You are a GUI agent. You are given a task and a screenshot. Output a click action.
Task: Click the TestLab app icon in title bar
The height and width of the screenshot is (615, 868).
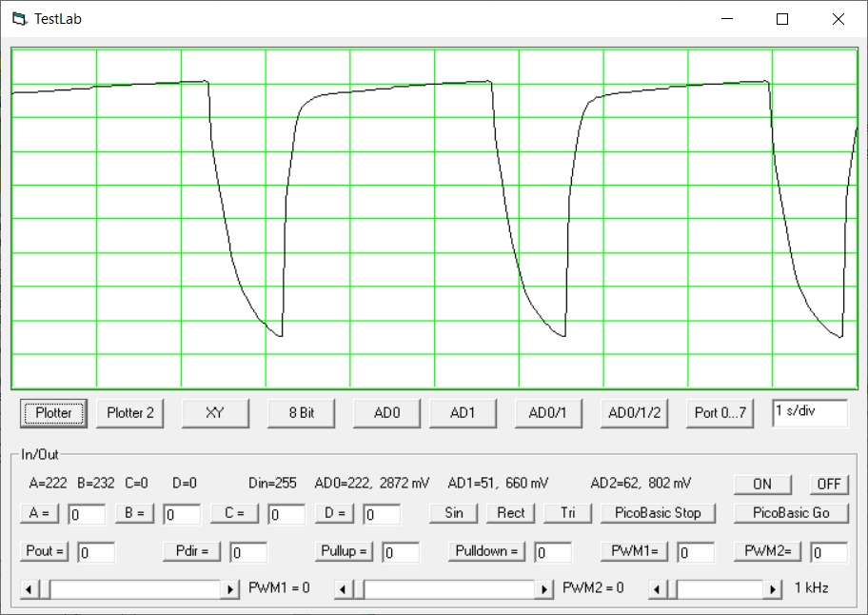pos(18,19)
